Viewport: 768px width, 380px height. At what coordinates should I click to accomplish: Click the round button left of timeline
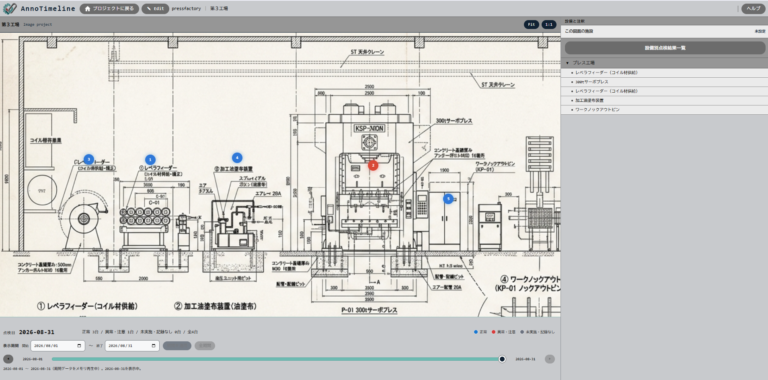(8, 359)
